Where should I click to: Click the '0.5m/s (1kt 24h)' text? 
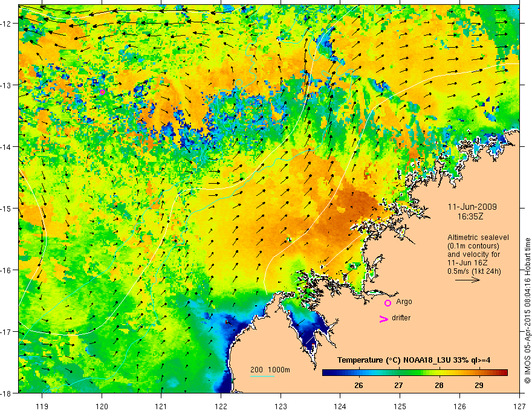coord(474,271)
